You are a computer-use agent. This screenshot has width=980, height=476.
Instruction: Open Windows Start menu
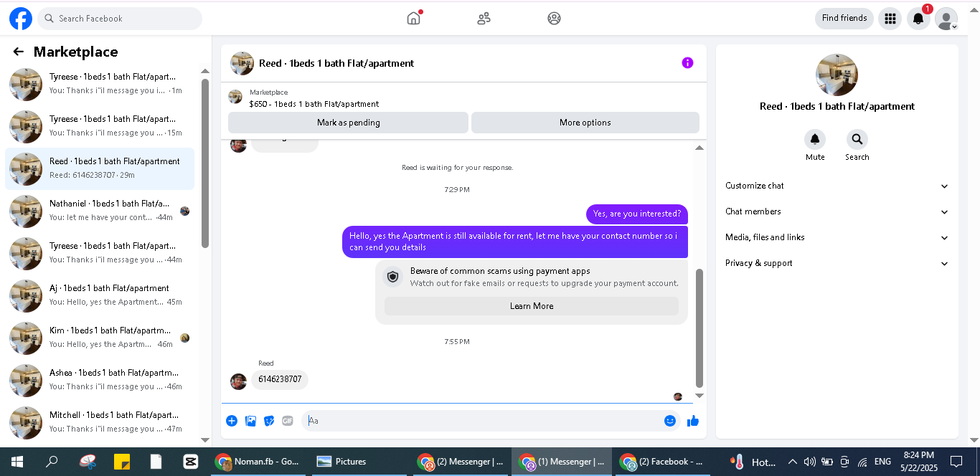coord(16,462)
